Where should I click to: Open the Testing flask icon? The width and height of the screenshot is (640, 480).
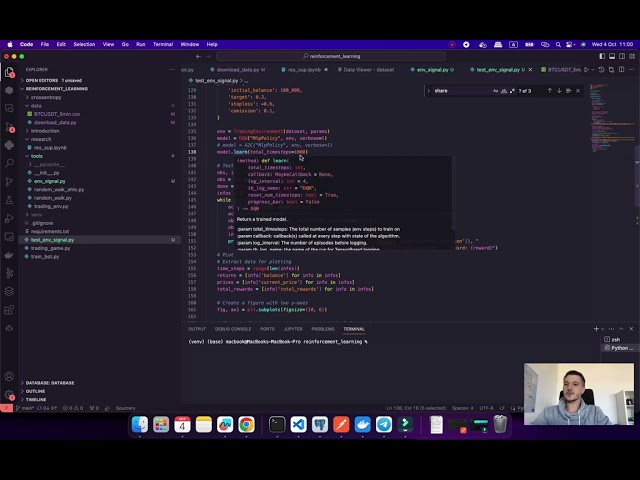click(9, 200)
